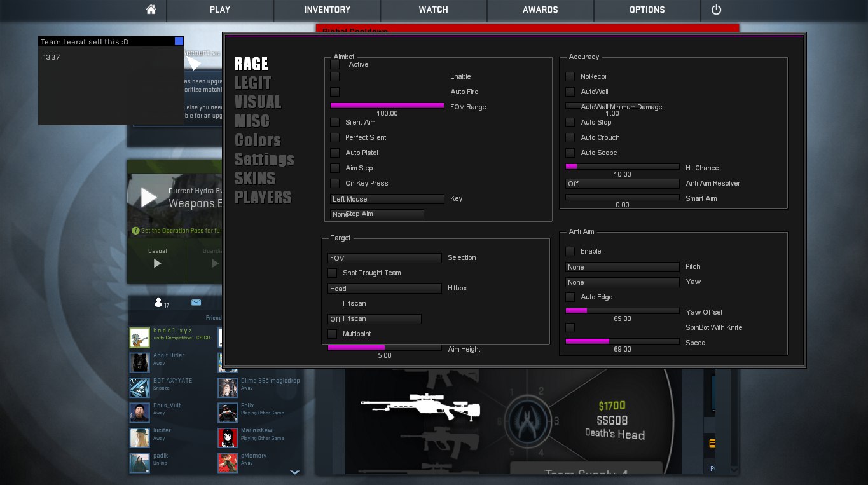The width and height of the screenshot is (868, 485).
Task: Play the Weapons event video
Action: click(x=149, y=197)
